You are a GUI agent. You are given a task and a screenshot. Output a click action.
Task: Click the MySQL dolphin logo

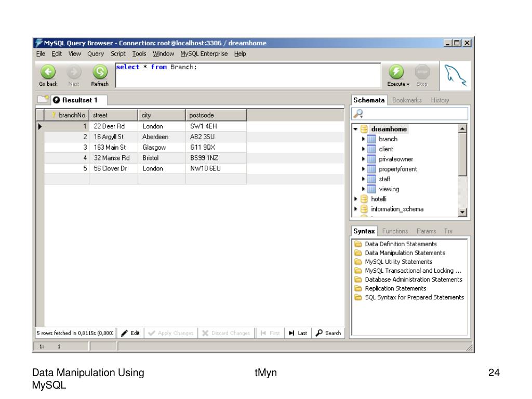[455, 76]
